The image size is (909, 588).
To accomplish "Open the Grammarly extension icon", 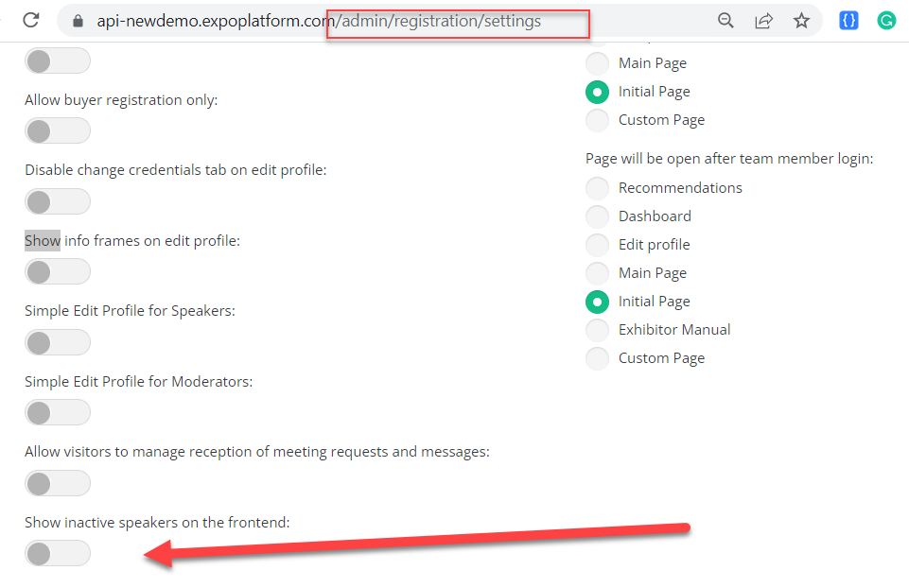I will 886,21.
